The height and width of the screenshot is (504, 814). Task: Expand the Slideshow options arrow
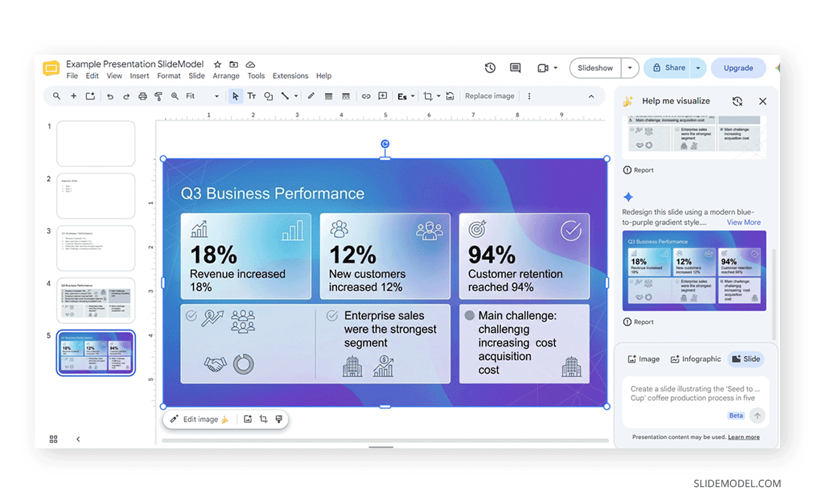(630, 68)
